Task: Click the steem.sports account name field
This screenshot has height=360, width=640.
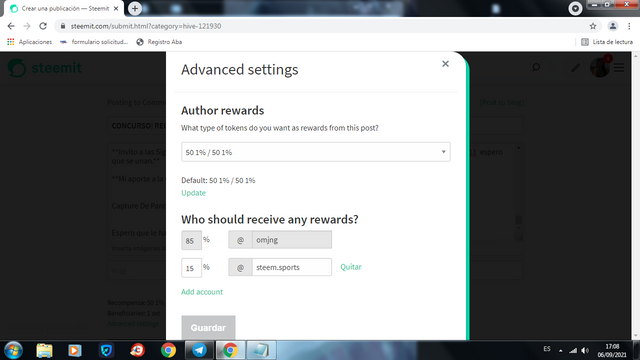Action: click(292, 267)
